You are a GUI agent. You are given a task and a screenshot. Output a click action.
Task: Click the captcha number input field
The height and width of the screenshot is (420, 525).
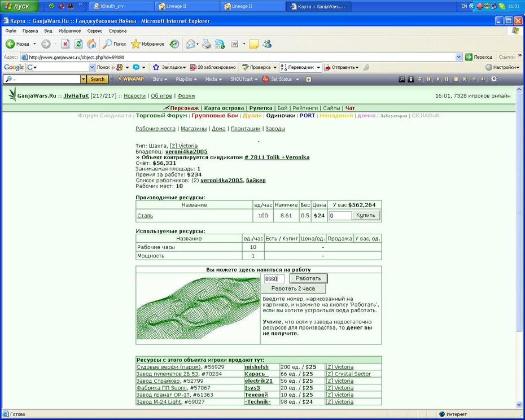click(274, 279)
